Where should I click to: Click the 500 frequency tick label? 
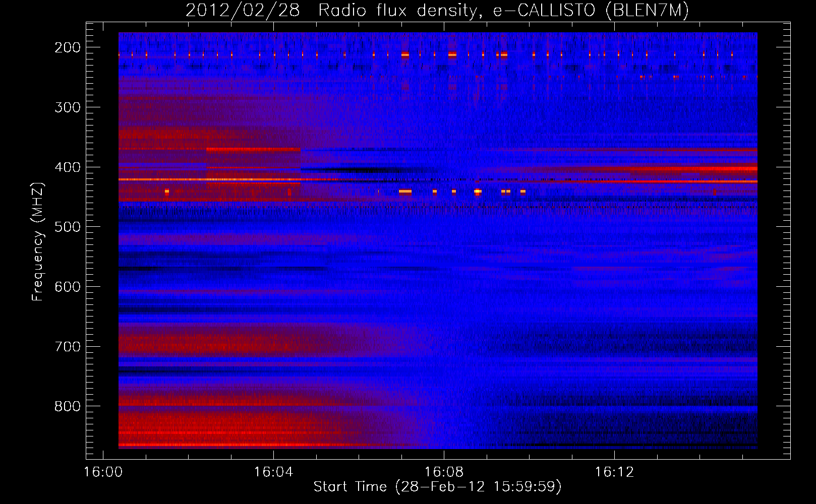pyautogui.click(x=67, y=227)
